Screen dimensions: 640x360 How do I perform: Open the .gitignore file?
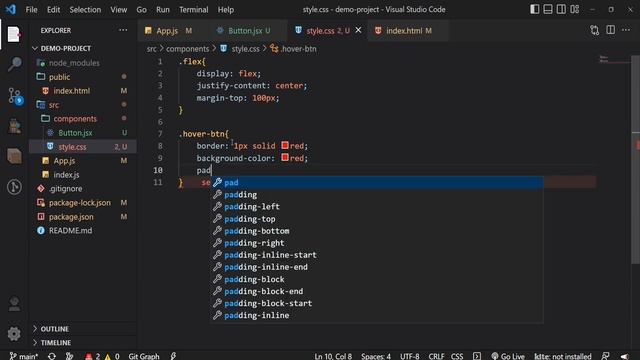[82, 189]
